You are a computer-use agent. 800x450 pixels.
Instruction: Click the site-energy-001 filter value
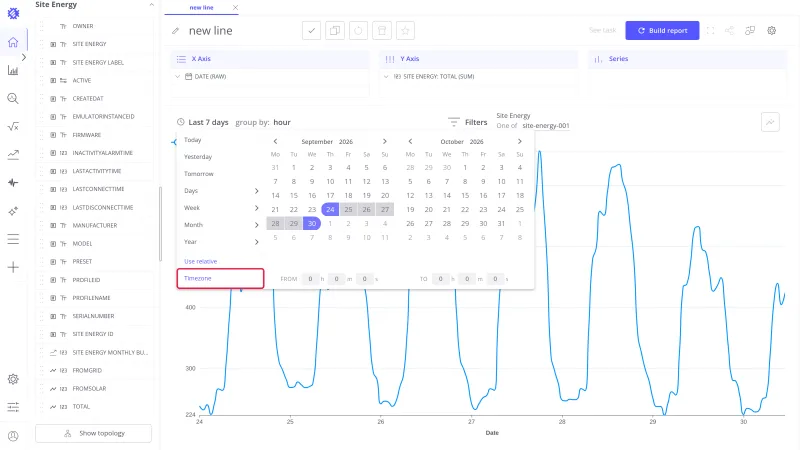pos(545,126)
